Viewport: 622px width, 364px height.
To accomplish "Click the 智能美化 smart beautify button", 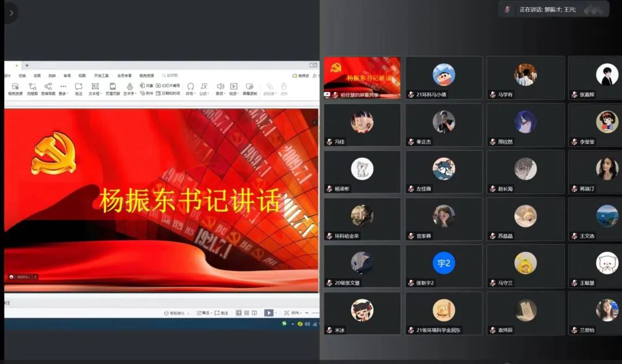I will click(175, 313).
